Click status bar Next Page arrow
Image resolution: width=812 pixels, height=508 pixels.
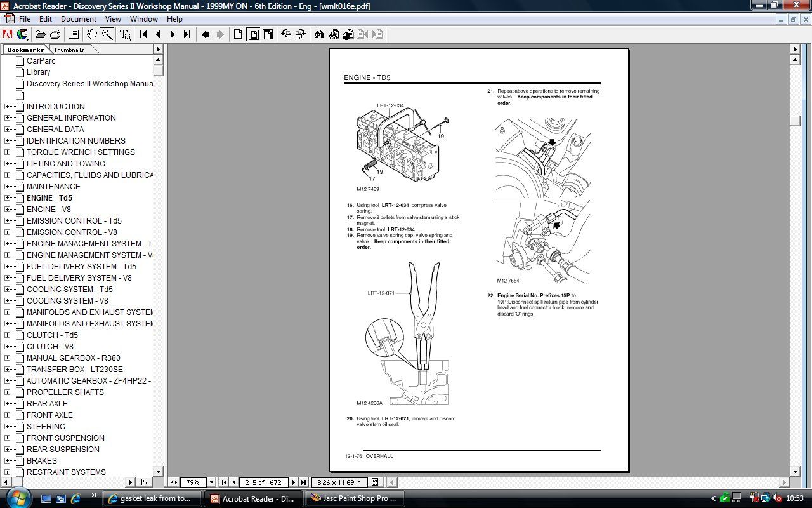[x=294, y=482]
